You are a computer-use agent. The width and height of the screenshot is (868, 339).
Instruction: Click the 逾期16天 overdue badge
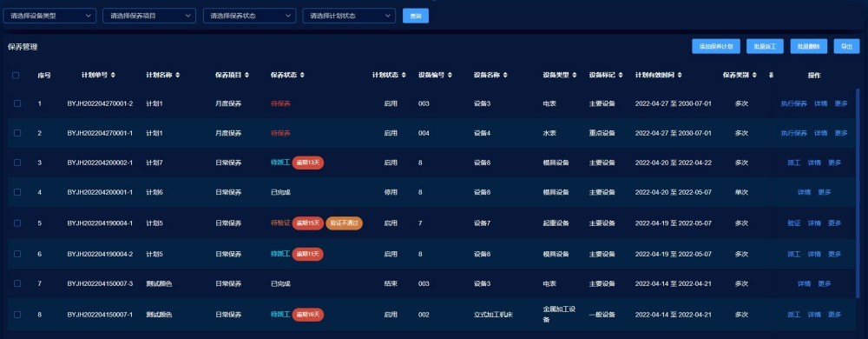[x=308, y=314]
